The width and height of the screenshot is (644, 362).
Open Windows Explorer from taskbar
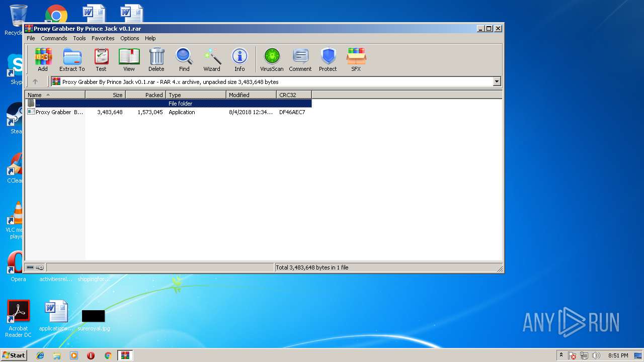coord(57,355)
